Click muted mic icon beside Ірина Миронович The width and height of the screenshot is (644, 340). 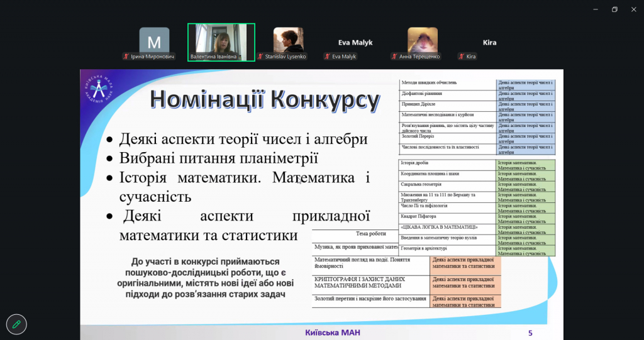pyautogui.click(x=126, y=57)
